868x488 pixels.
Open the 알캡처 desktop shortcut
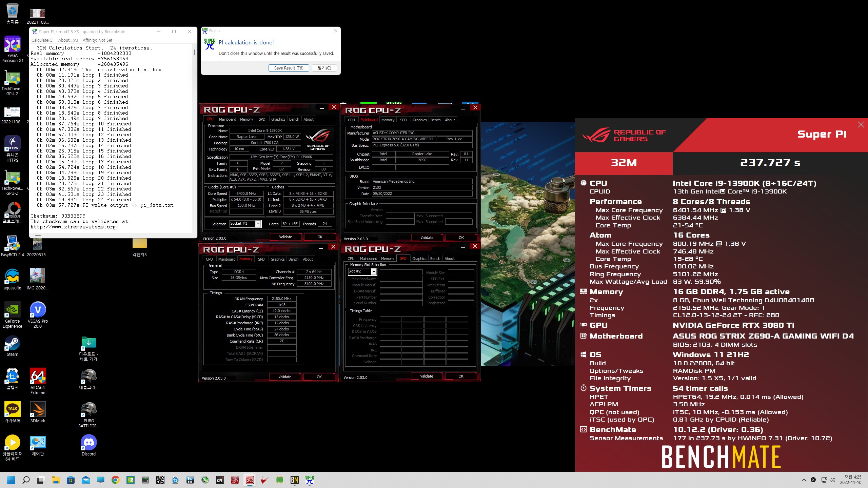pos(12,379)
